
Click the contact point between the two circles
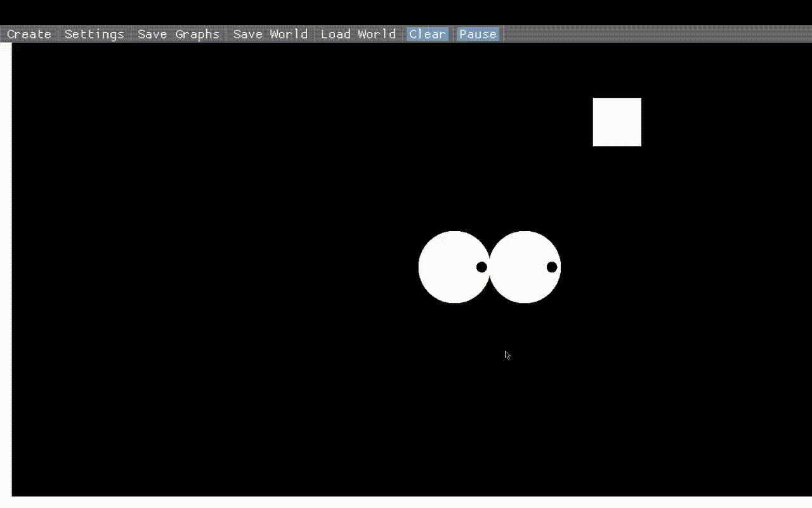490,267
